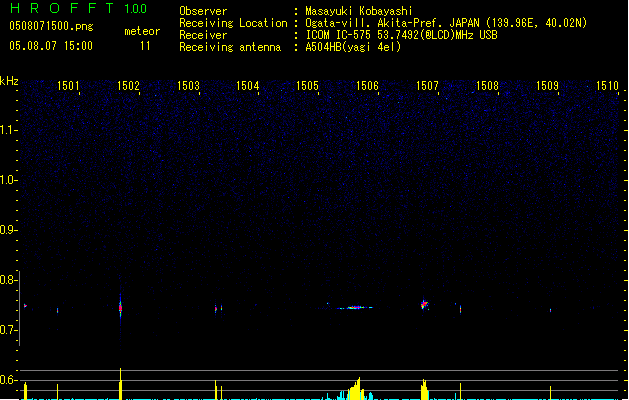The height and width of the screenshot is (400, 629).
Task: Click the meteor count value 11
Action: [x=145, y=46]
